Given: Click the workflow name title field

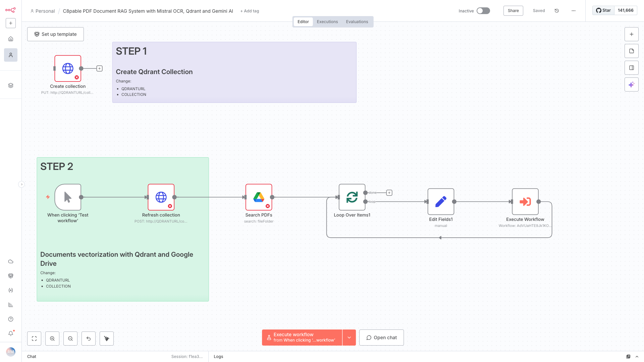Looking at the screenshot, I should coord(148,11).
